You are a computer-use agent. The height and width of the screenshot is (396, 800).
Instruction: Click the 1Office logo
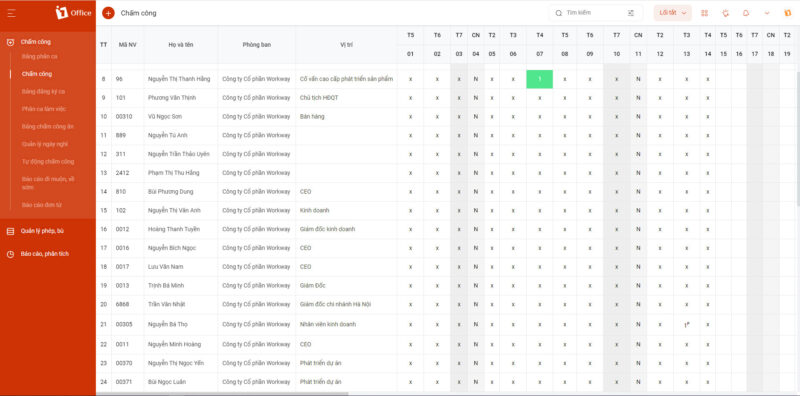coord(73,13)
